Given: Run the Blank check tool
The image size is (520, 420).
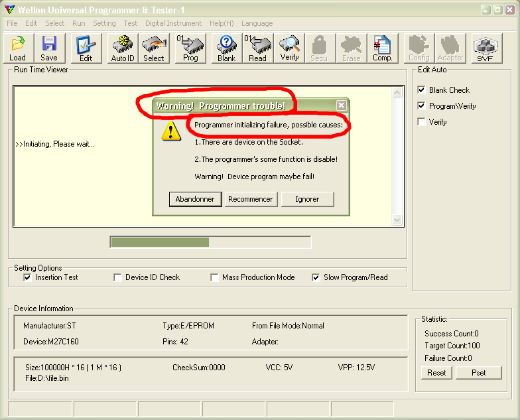Looking at the screenshot, I should [x=227, y=48].
